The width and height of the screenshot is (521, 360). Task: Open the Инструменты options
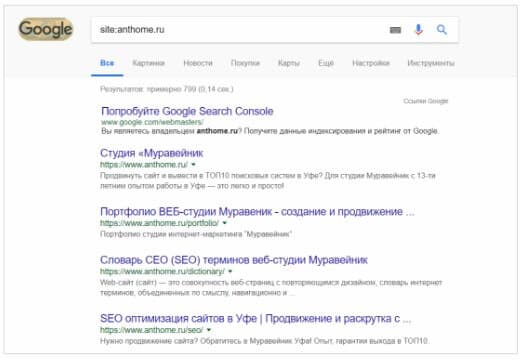(x=431, y=63)
